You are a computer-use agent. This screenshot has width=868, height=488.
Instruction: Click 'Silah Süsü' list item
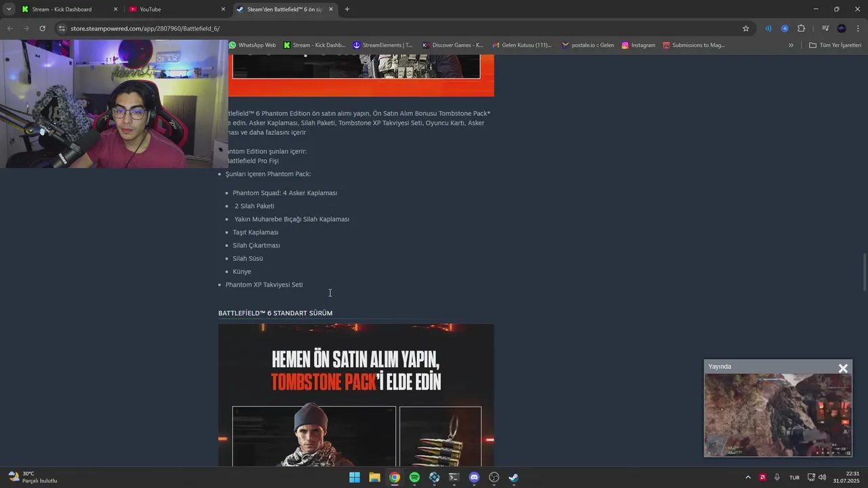248,258
